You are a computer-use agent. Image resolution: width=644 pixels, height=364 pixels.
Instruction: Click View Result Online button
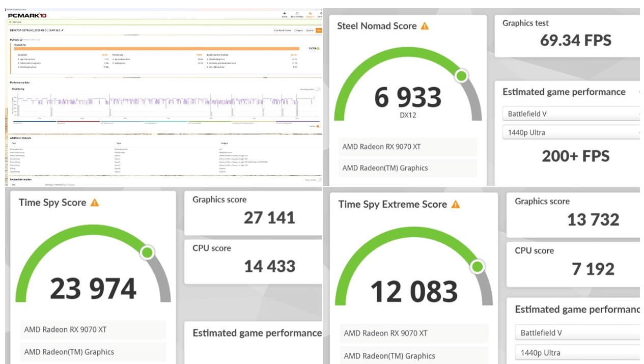point(283,31)
